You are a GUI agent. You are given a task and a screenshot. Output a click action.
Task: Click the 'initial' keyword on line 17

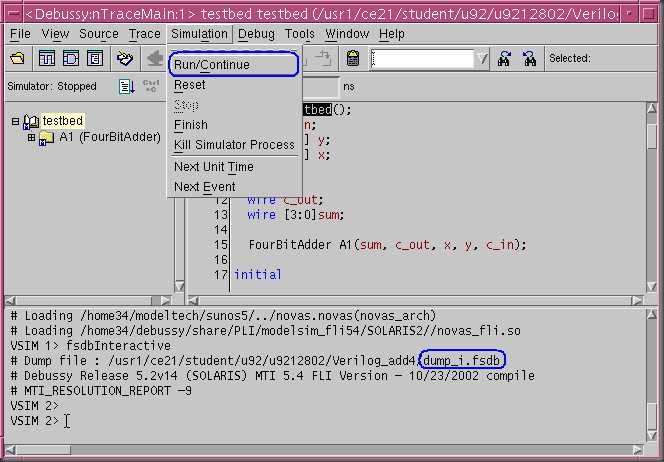[257, 274]
